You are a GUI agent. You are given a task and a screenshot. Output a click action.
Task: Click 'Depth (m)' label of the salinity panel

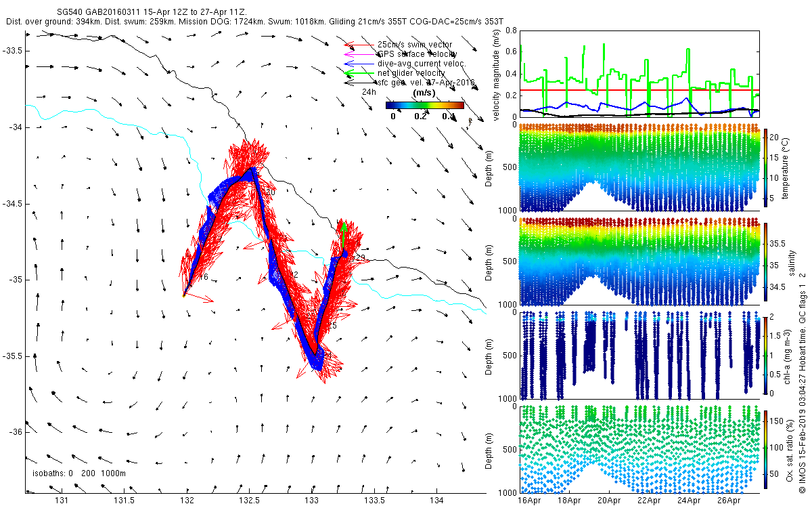coord(490,263)
